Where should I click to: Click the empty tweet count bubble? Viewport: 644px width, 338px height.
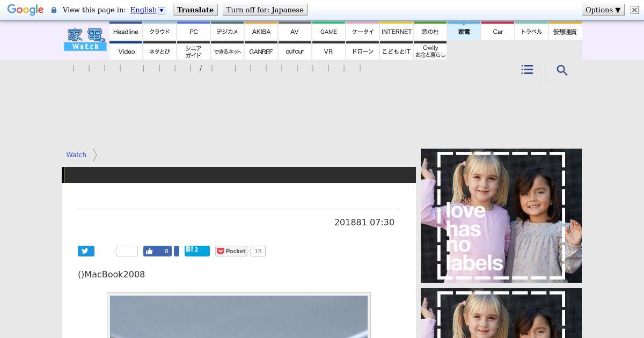[127, 251]
